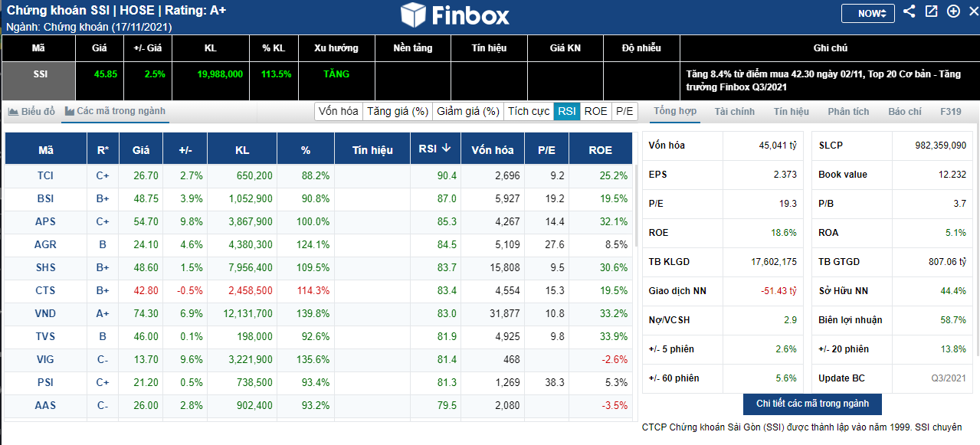The height and width of the screenshot is (445, 980).
Task: Open the Tín hiệu tab on right
Action: pos(792,112)
